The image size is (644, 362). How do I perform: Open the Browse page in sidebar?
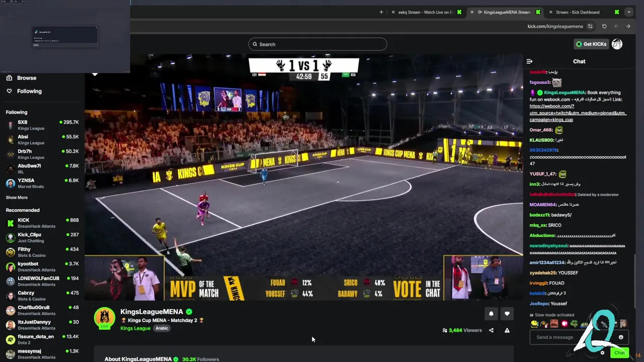tap(21, 78)
